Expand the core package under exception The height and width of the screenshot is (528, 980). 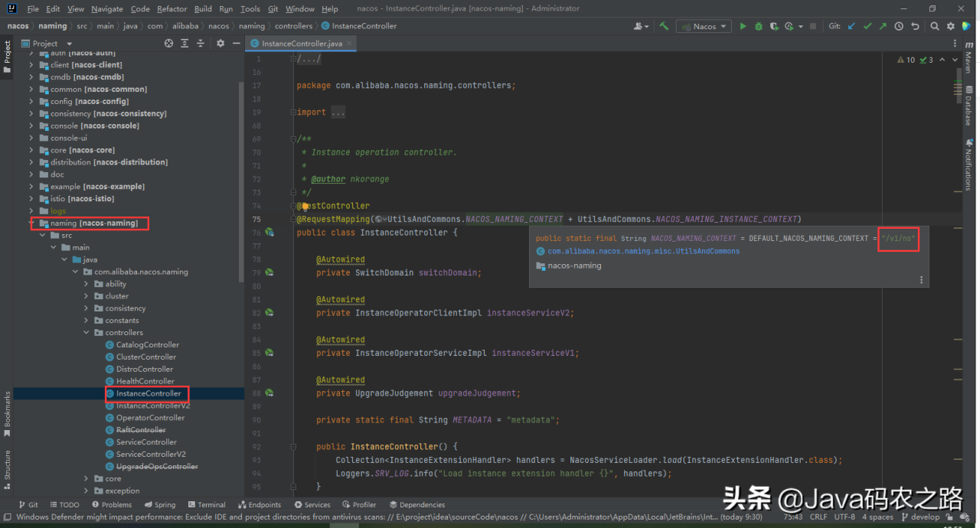click(x=87, y=479)
